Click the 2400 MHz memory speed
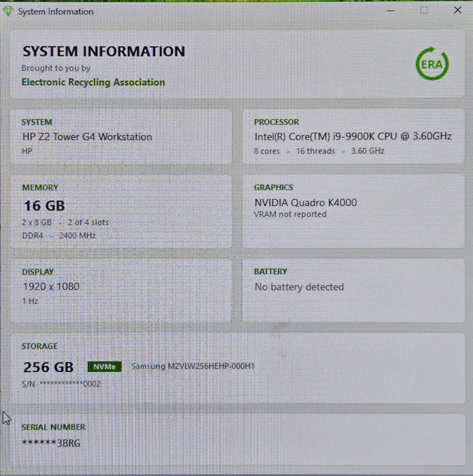Image resolution: width=473 pixels, height=476 pixels. [78, 235]
